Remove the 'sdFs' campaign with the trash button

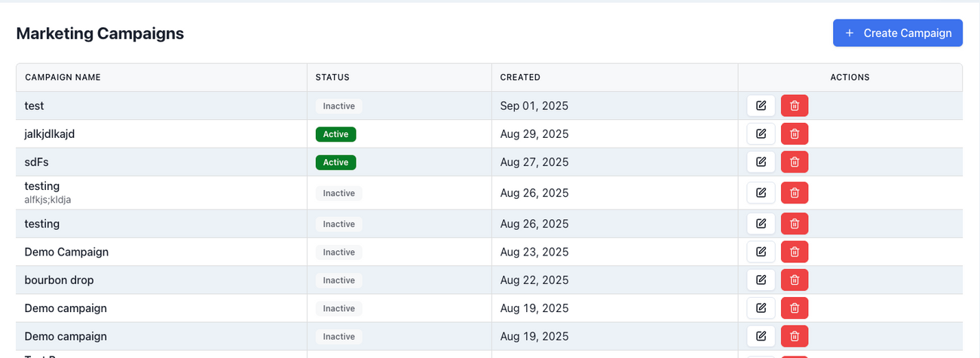(x=794, y=162)
